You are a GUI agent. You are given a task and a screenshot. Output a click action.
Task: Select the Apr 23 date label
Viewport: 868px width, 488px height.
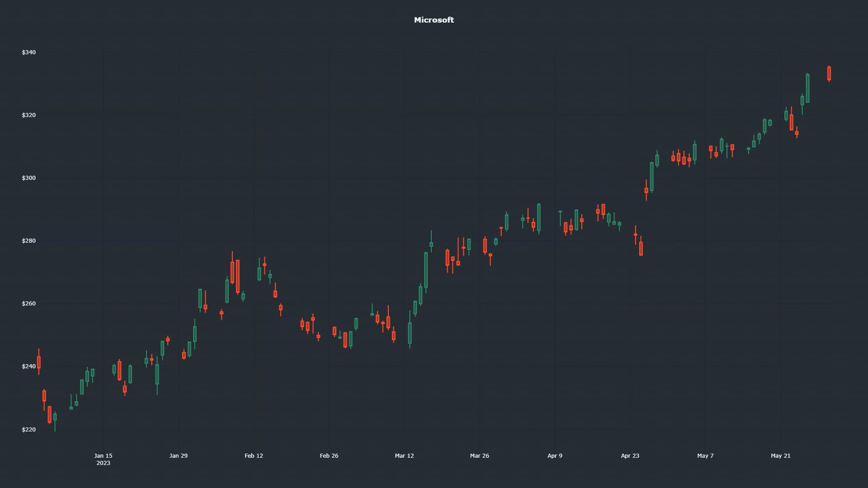(x=630, y=455)
